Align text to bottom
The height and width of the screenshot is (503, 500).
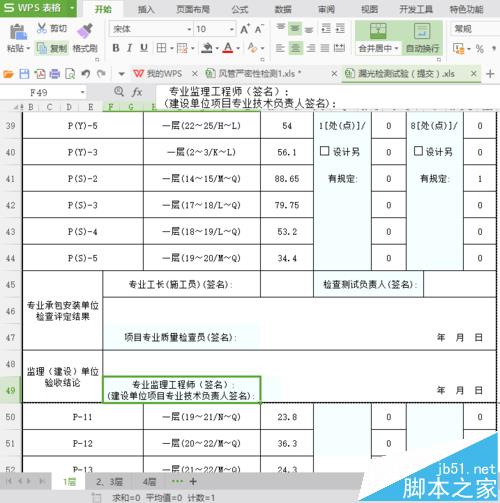[309, 29]
